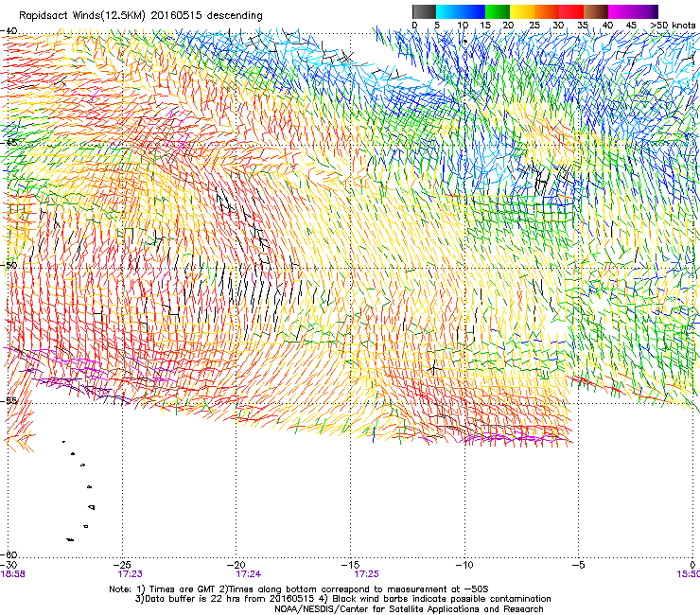This screenshot has height=615, width=700.
Task: Select the cyan-blue 5-15 knots legend swatch
Action: [461, 11]
